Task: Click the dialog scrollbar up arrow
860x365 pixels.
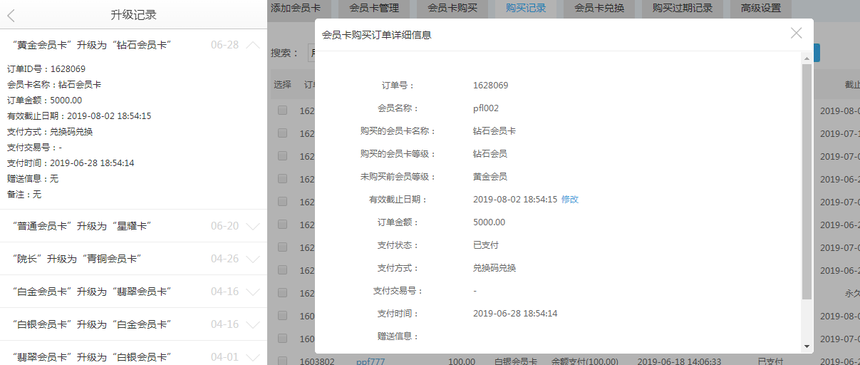Action: (806, 58)
